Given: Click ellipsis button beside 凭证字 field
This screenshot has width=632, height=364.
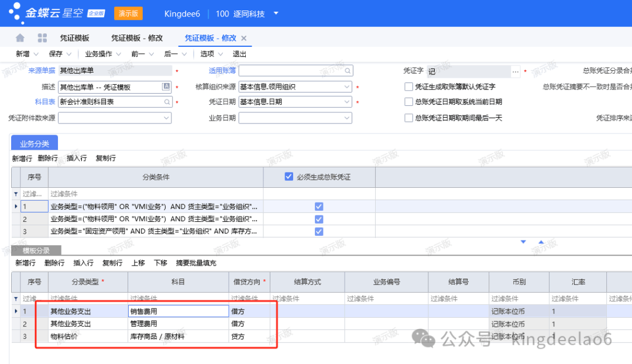Looking at the screenshot, I should tap(516, 71).
